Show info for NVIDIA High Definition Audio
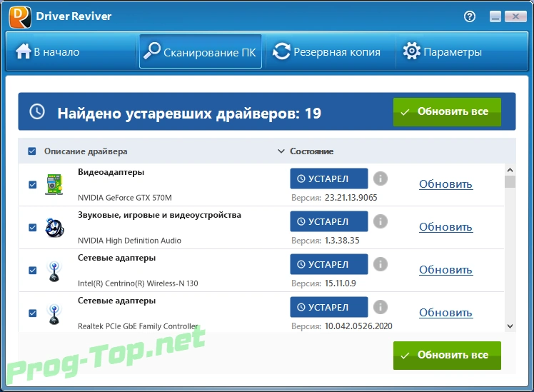 [x=381, y=221]
